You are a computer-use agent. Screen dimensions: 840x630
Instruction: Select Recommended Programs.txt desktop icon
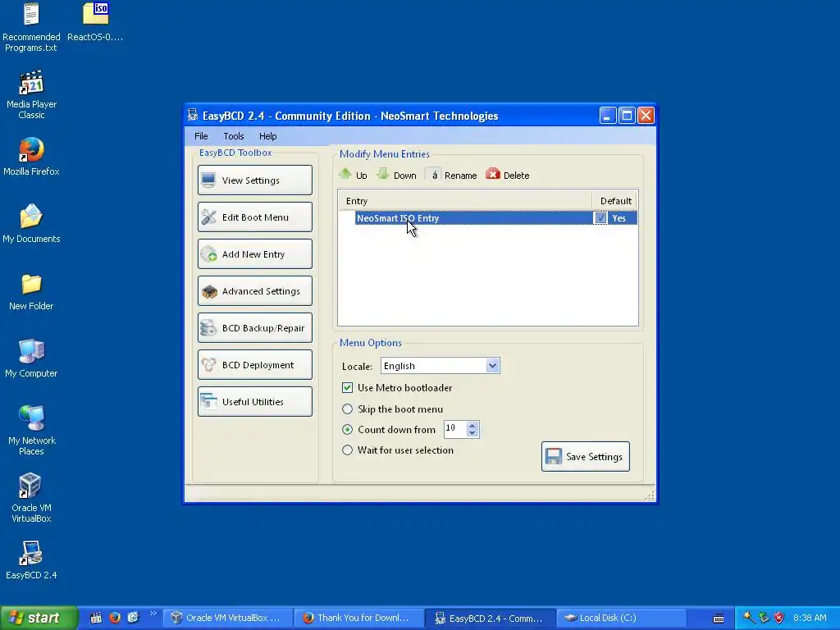pos(31,27)
